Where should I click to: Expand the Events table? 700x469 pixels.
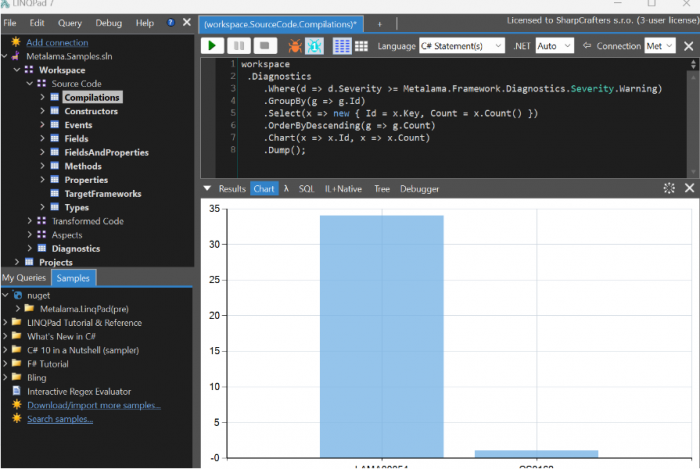[42, 125]
